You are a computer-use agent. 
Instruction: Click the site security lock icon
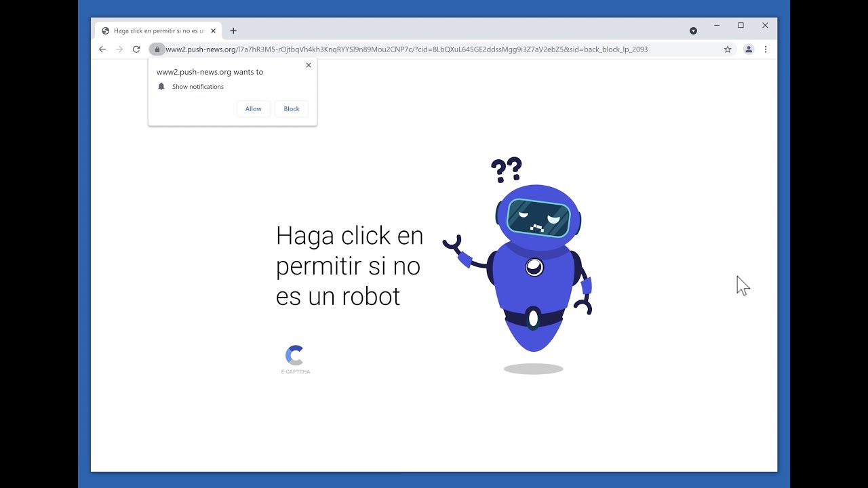tap(157, 49)
